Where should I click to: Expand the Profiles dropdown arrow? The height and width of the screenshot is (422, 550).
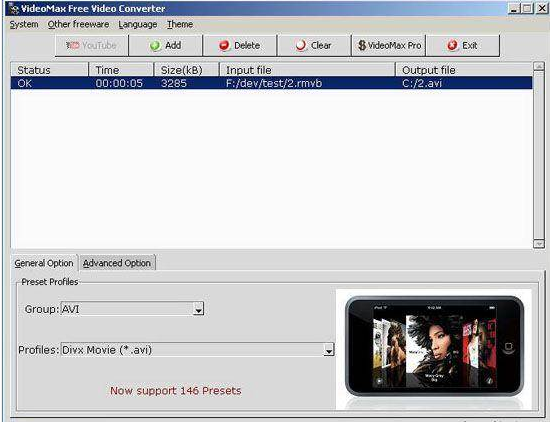(x=329, y=350)
